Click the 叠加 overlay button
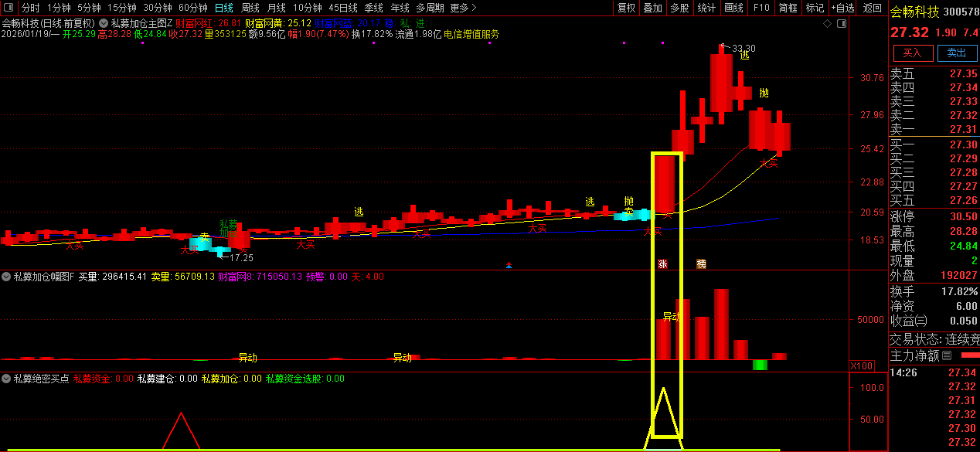The width and height of the screenshot is (980, 452). pos(652,8)
